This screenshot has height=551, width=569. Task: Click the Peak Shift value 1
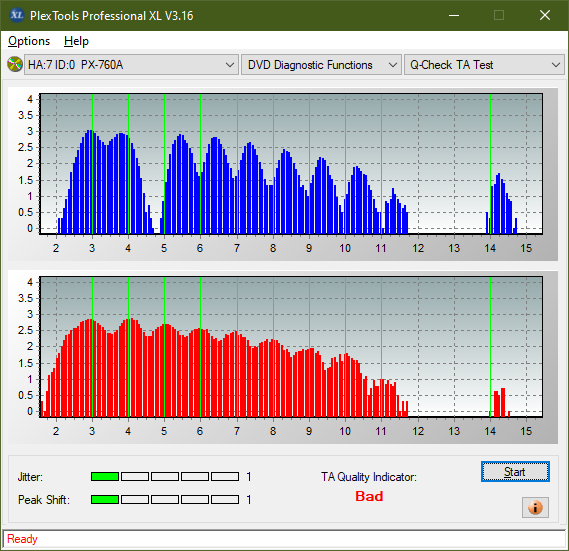249,499
